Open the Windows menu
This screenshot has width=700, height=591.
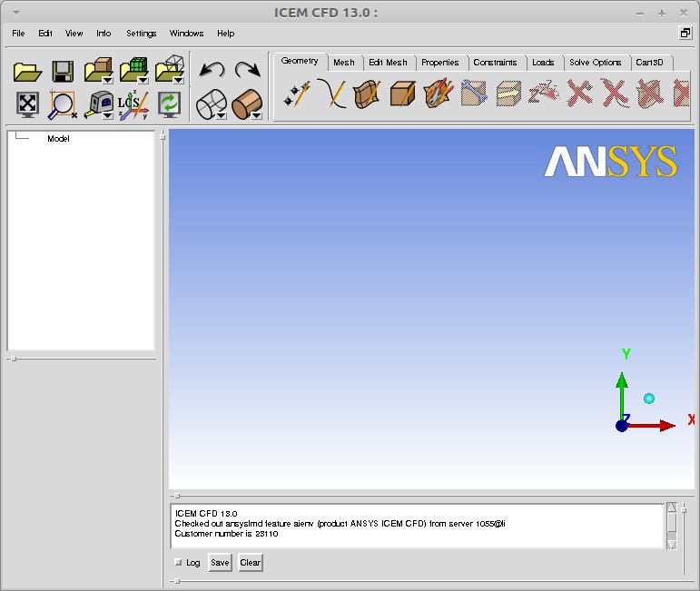click(x=186, y=34)
